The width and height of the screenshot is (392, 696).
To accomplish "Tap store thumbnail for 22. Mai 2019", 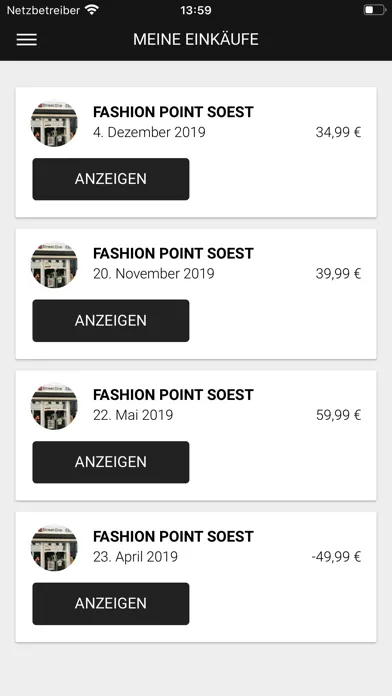I will (54, 406).
